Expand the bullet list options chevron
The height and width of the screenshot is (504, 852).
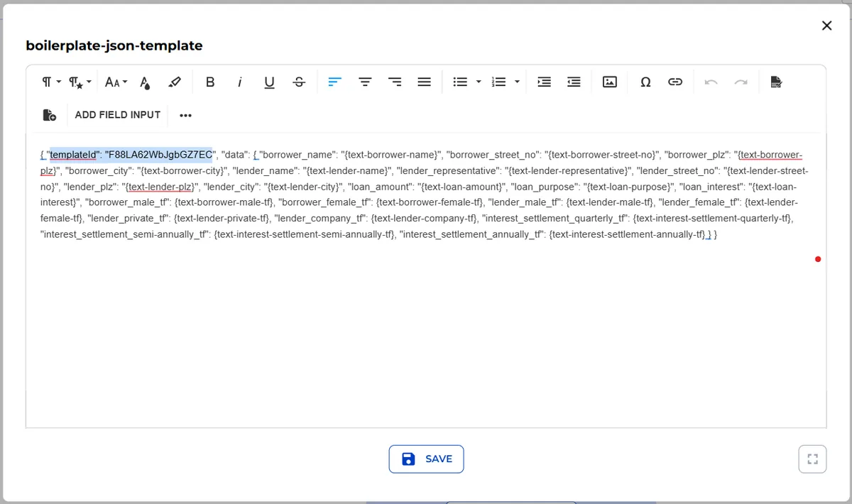point(479,82)
